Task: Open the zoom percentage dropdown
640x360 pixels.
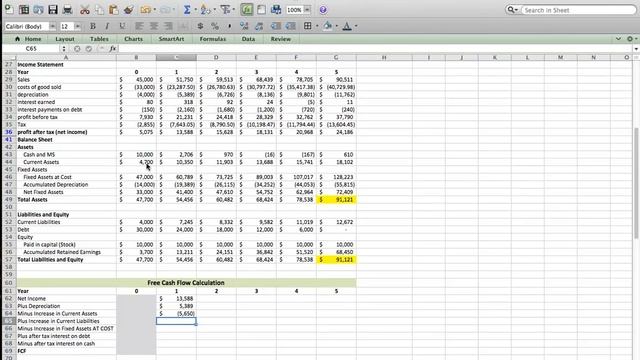Action: (x=307, y=9)
